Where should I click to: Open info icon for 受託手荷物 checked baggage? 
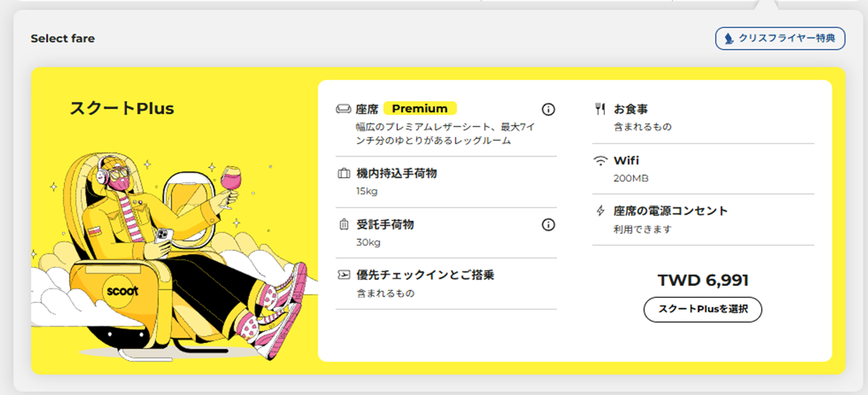548,225
